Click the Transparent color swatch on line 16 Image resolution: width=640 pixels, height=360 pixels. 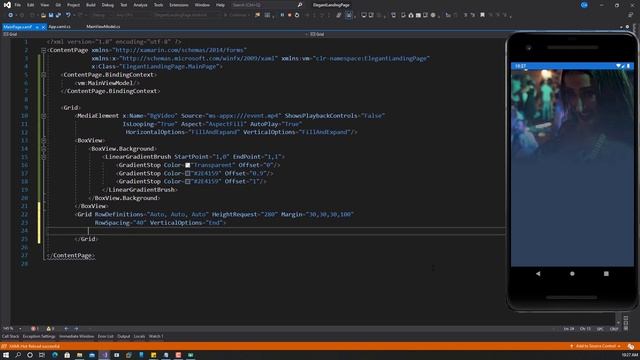tap(187, 165)
